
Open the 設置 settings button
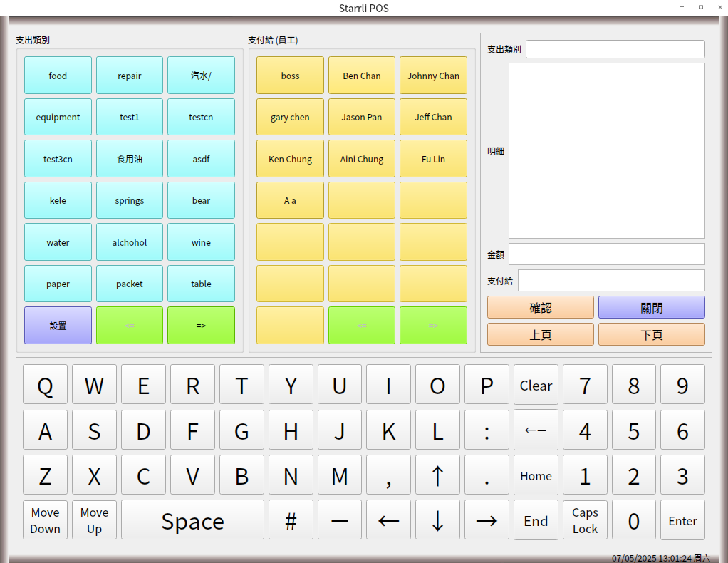coord(58,326)
